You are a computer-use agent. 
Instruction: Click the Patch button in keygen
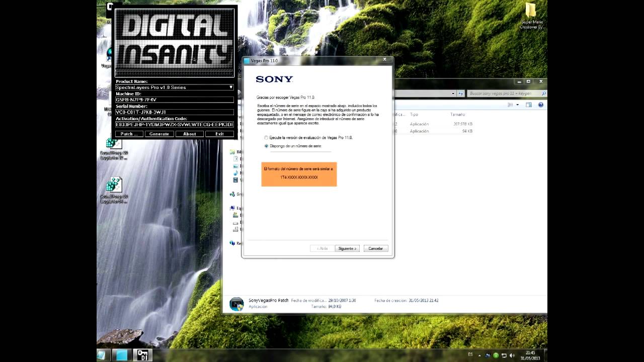(x=129, y=134)
